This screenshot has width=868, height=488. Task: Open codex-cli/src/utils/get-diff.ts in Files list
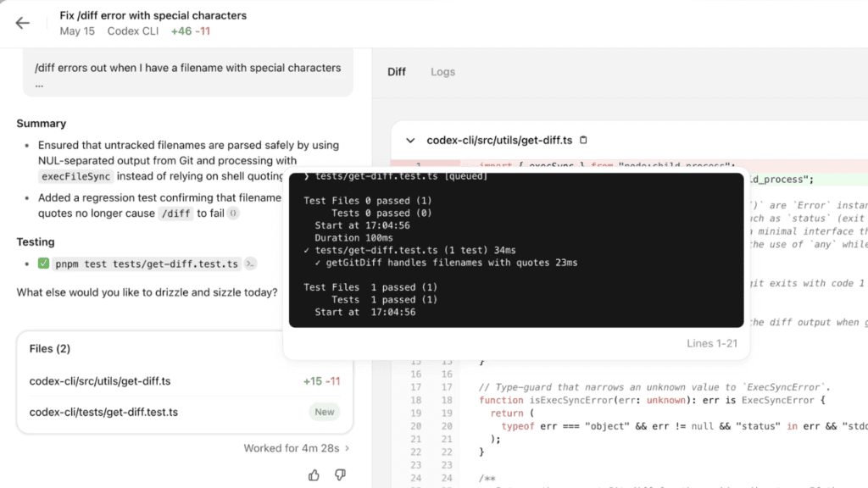tap(100, 381)
